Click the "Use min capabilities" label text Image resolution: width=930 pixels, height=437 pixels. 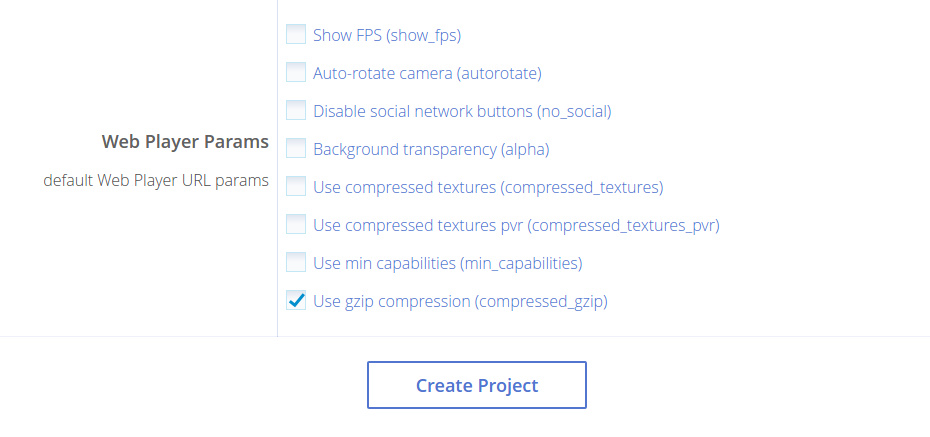click(x=384, y=263)
